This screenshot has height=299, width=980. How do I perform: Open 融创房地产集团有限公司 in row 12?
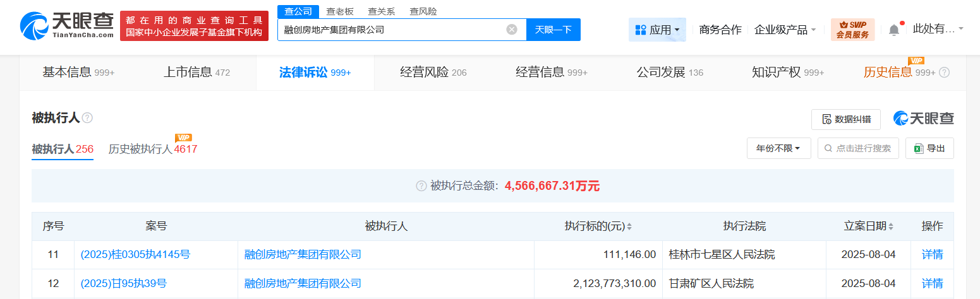303,283
